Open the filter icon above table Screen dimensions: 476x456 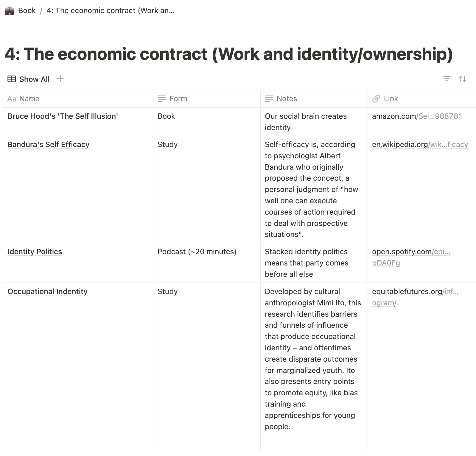click(446, 79)
